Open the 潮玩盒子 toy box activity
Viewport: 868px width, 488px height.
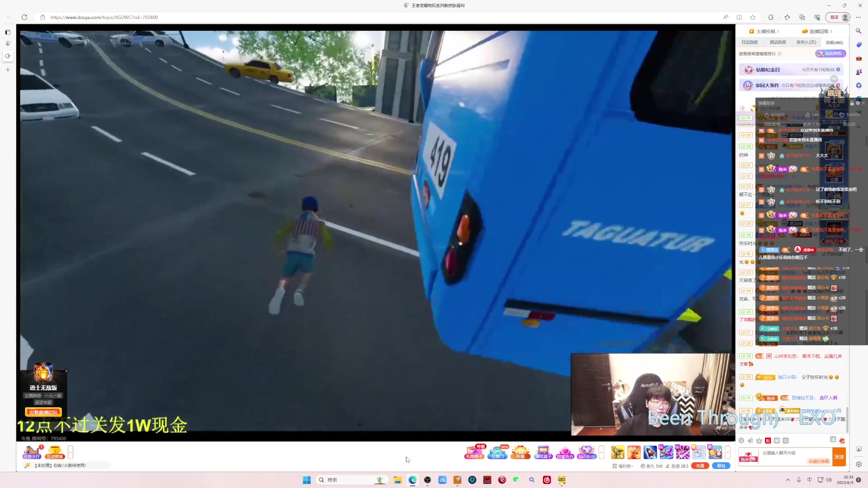[x=543, y=452]
